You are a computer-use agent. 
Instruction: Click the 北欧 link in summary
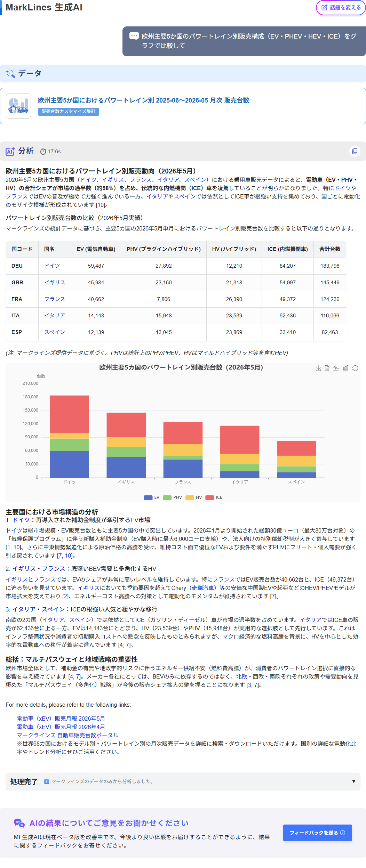(241, 676)
